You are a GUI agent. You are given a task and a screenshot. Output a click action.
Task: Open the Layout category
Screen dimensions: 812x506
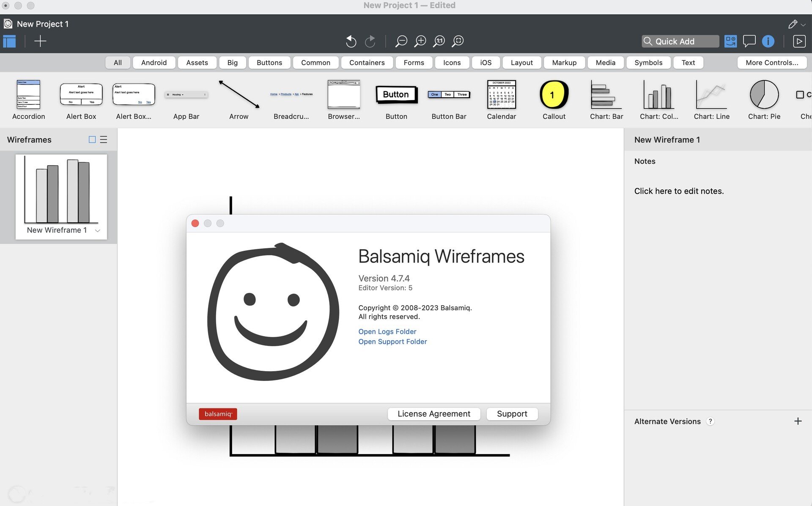pos(521,63)
